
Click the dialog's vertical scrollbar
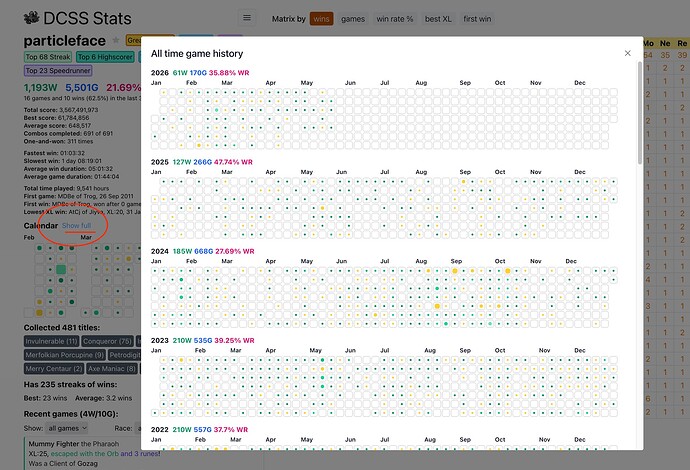click(640, 114)
